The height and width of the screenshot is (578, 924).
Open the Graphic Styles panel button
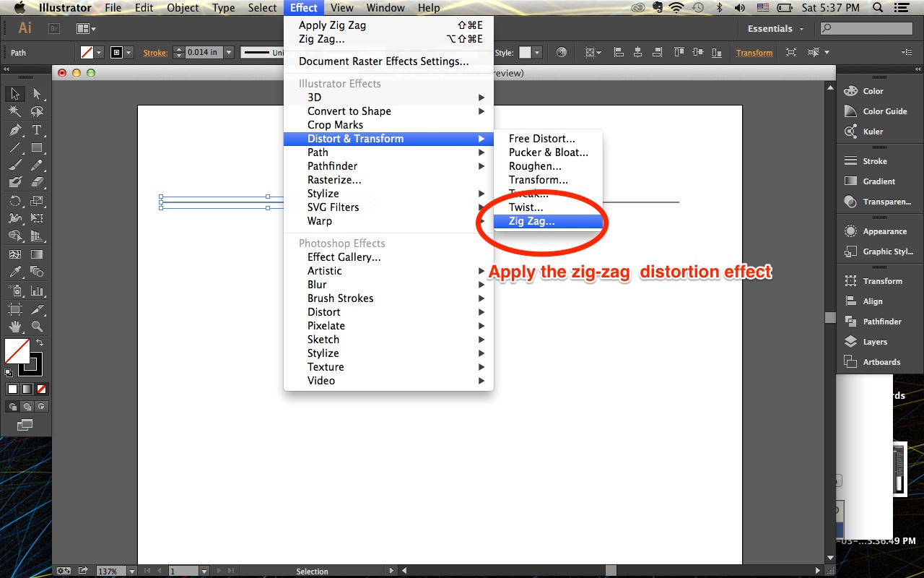tap(877, 251)
